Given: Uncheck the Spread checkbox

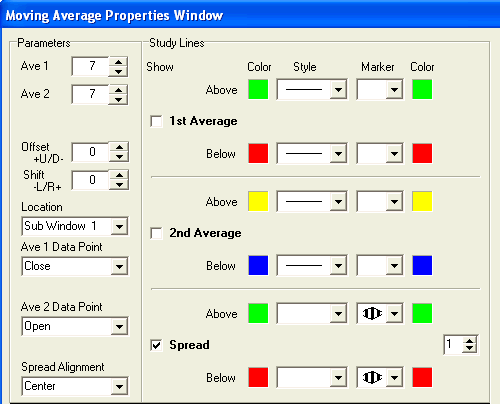Looking at the screenshot, I should (x=156, y=345).
